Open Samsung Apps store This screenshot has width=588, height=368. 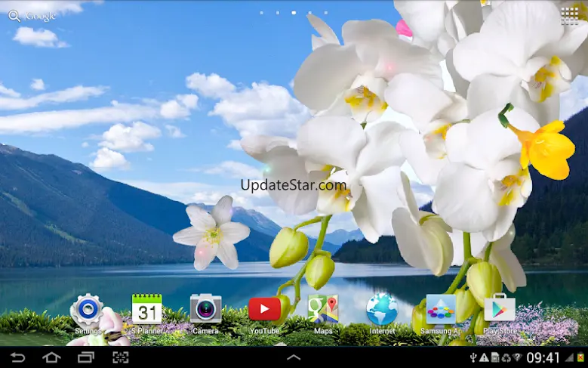[441, 314]
